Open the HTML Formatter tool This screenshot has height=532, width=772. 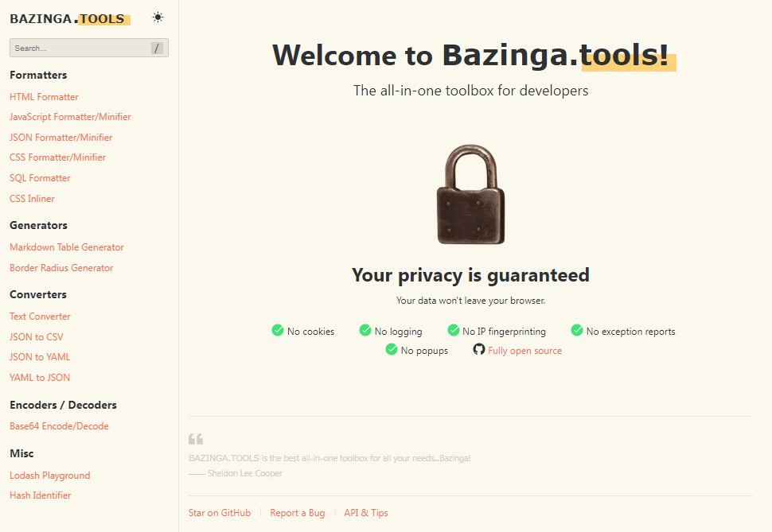44,97
